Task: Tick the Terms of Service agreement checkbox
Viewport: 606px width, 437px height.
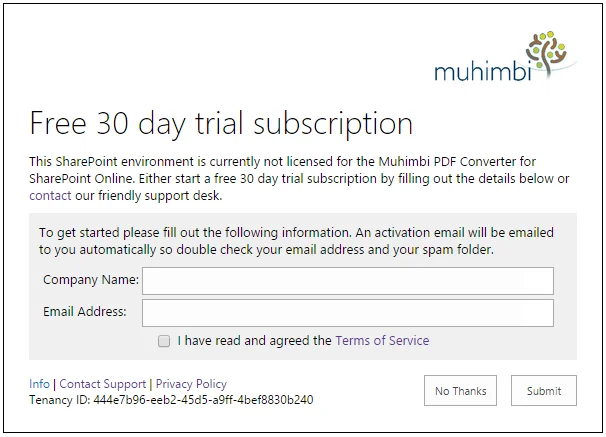Action: pos(164,341)
